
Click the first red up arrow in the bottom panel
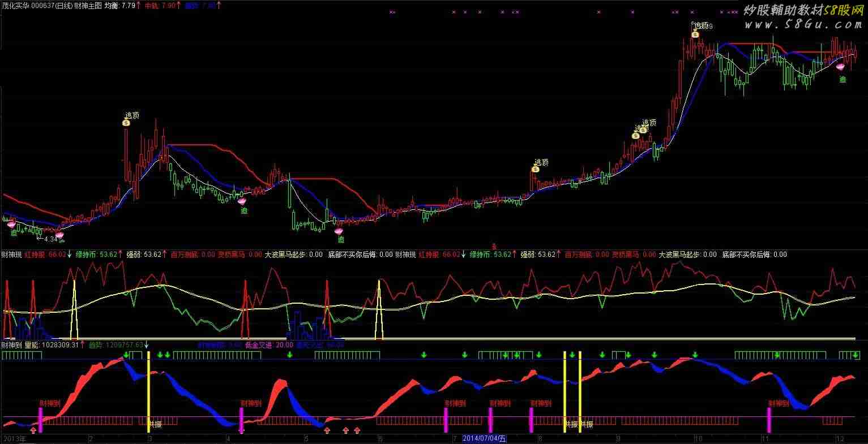click(x=33, y=431)
